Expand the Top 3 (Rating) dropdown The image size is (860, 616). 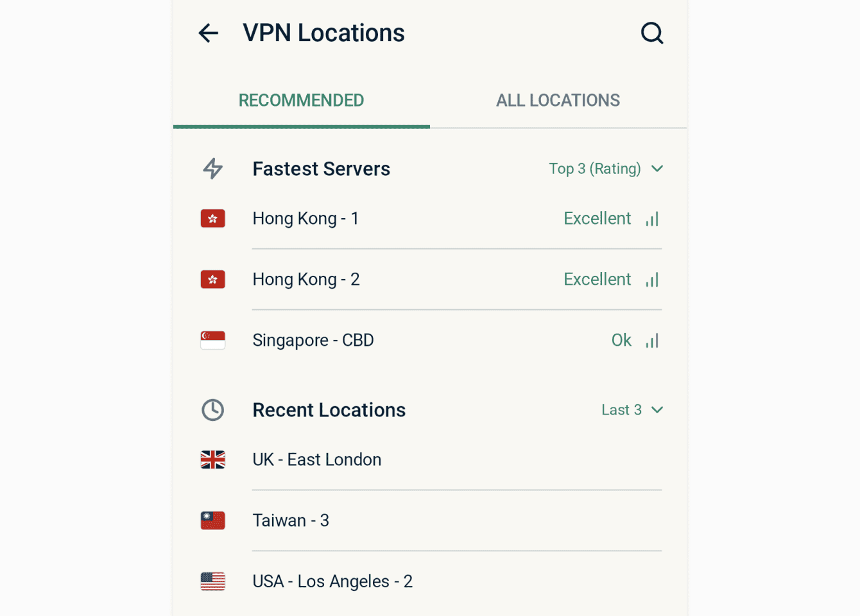[605, 169]
